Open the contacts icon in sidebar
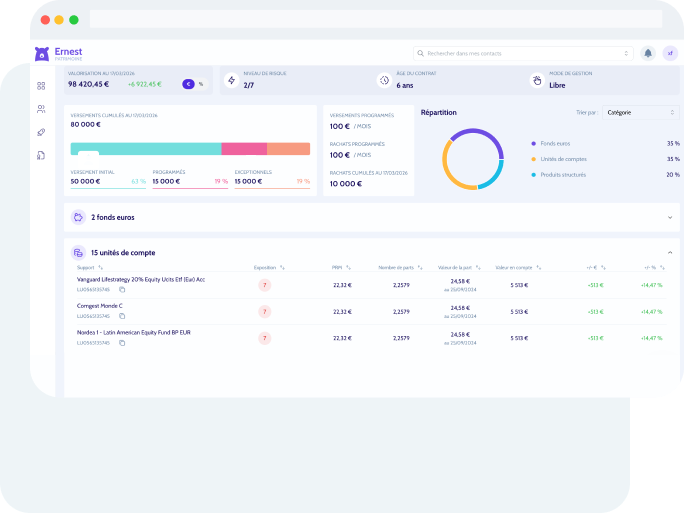 tap(41, 109)
